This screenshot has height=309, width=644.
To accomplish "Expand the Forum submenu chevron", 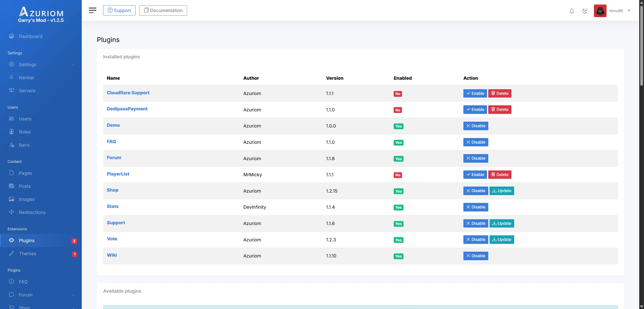I will pyautogui.click(x=73, y=295).
